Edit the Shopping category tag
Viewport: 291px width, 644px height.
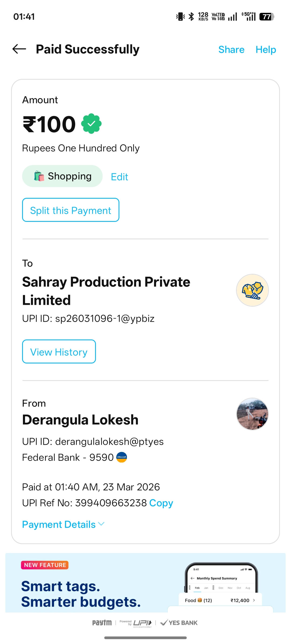[x=119, y=177]
